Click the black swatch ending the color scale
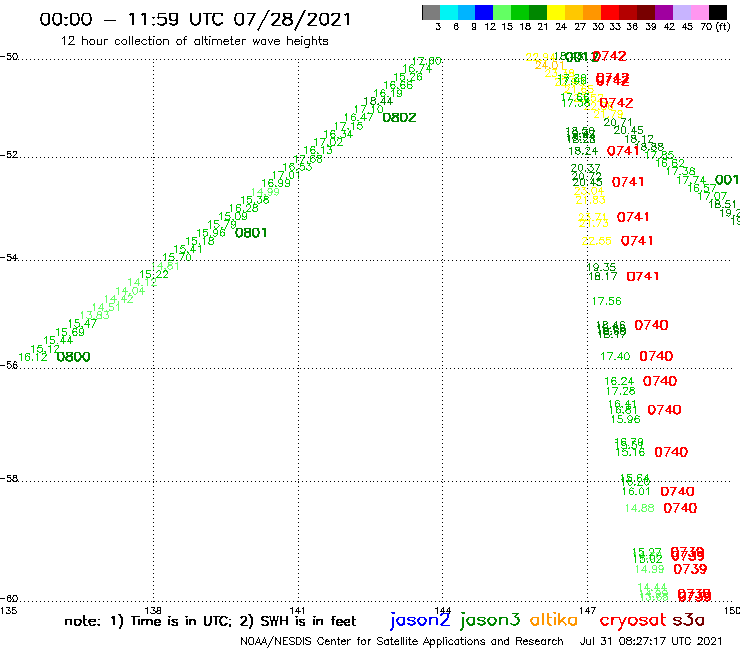 (x=718, y=12)
